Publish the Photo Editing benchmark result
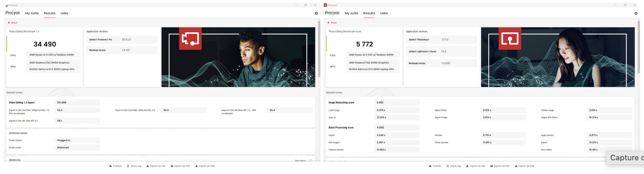Image resolution: width=644 pixels, height=174 pixels. [x=435, y=166]
